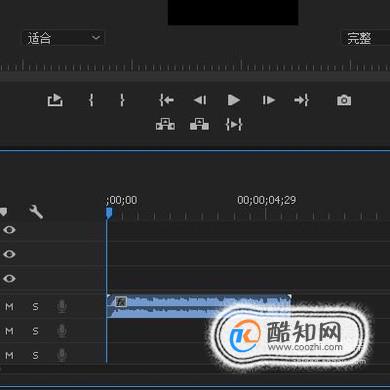This screenshot has height=390, width=390.
Task: Go to In point button
Action: tap(166, 100)
